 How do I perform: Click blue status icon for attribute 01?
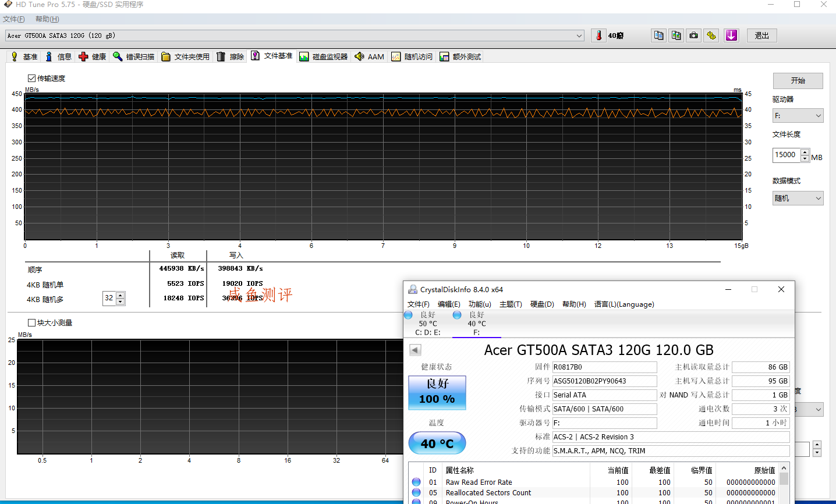pos(416,482)
